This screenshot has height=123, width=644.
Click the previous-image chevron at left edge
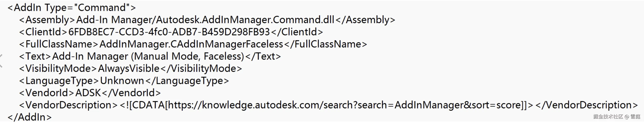pyautogui.click(x=1, y=61)
